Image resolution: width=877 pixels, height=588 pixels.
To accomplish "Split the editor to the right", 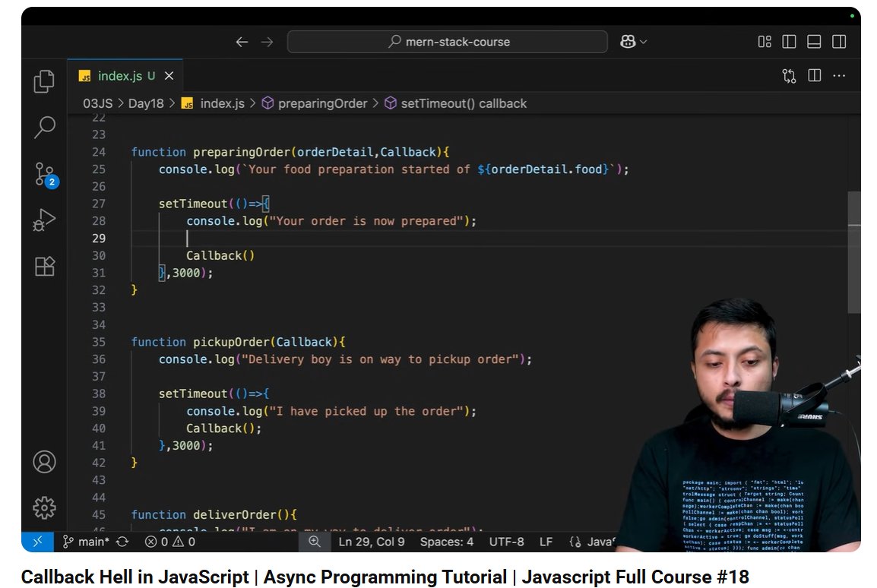I will coord(815,76).
